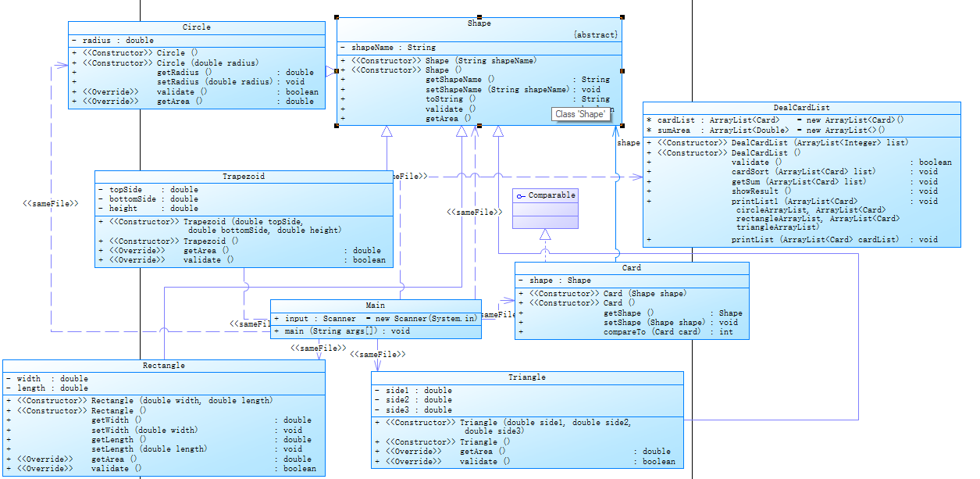The width and height of the screenshot is (980, 479).
Task: Click the Comparable interface lollipop icon
Action: [x=521, y=195]
